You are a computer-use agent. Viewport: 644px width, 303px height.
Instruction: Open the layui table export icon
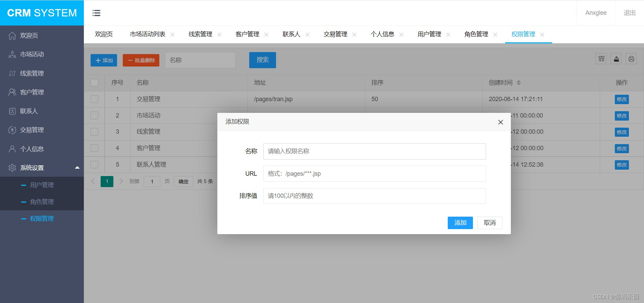click(x=616, y=59)
